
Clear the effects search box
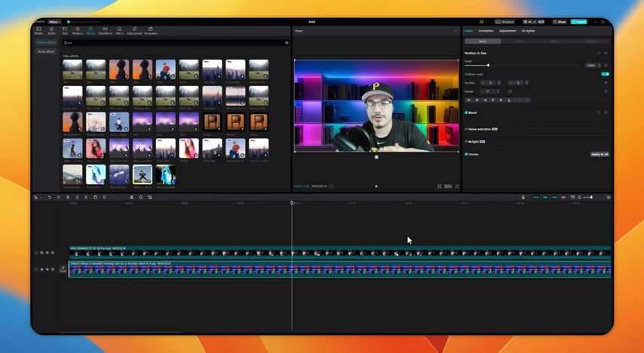(x=287, y=43)
